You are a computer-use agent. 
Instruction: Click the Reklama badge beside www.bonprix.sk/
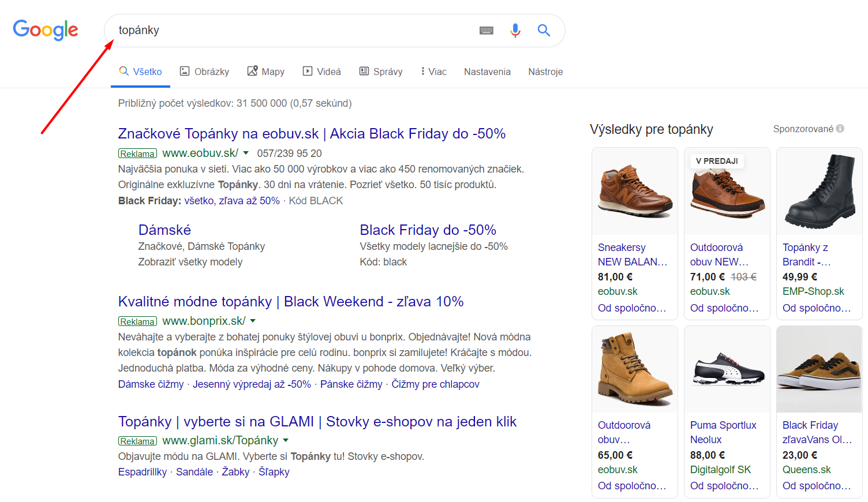tap(137, 321)
